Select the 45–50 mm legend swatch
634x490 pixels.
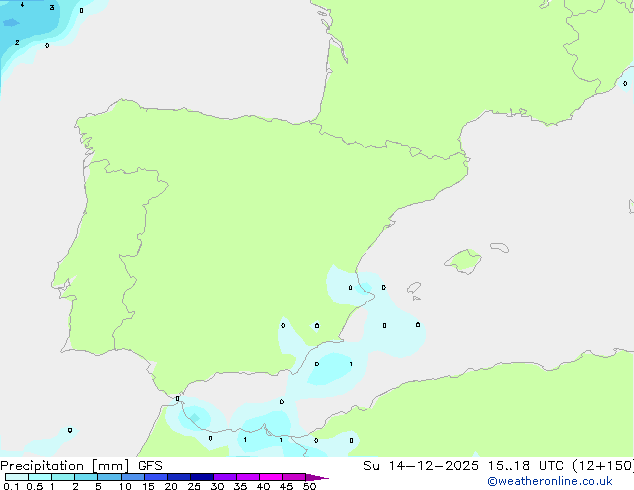(294, 477)
